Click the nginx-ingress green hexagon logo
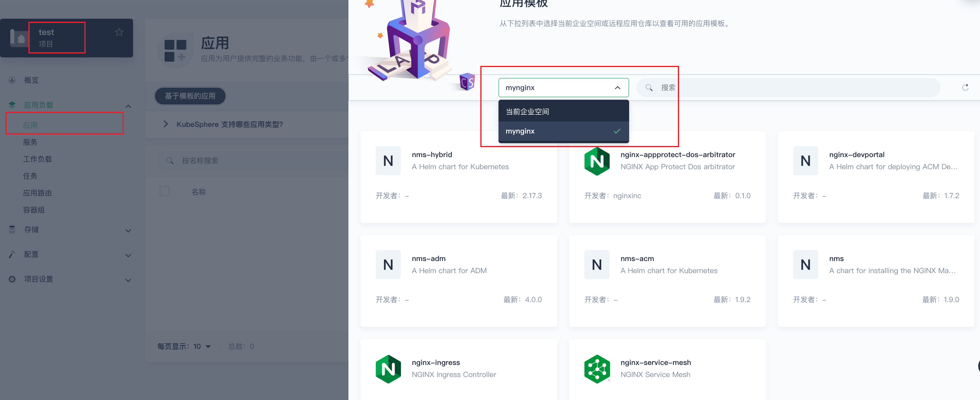 click(388, 369)
